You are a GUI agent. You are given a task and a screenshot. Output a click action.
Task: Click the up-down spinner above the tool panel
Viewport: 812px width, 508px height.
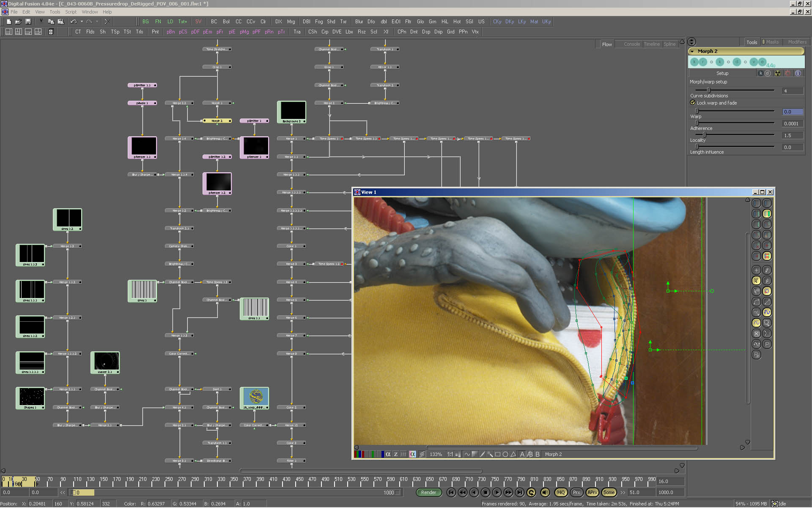(x=692, y=42)
